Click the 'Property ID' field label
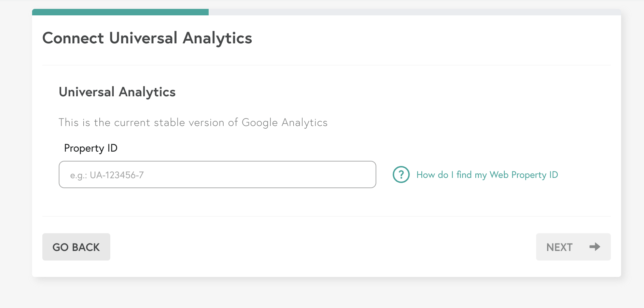This screenshot has width=644, height=308. (91, 148)
